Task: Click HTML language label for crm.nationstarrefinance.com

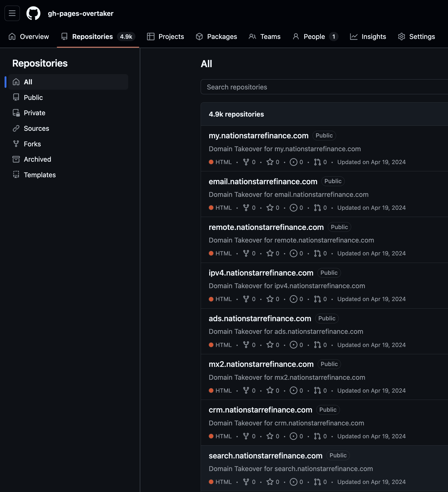Action: [223, 436]
